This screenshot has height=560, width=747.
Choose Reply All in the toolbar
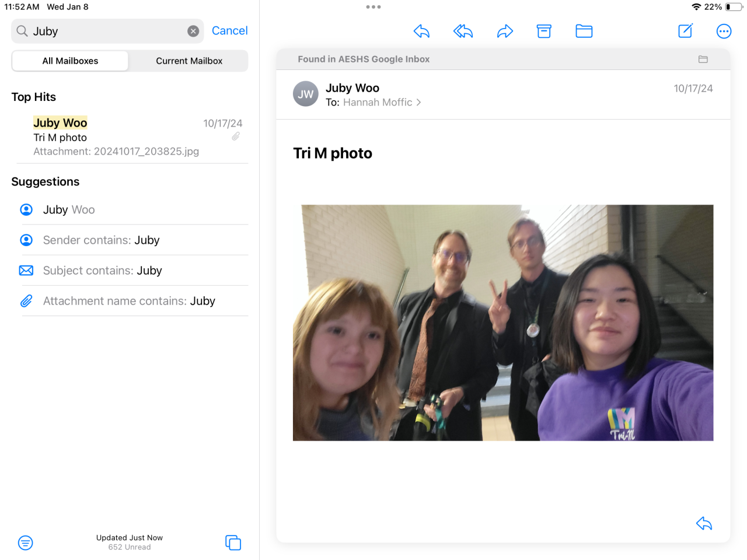463,31
